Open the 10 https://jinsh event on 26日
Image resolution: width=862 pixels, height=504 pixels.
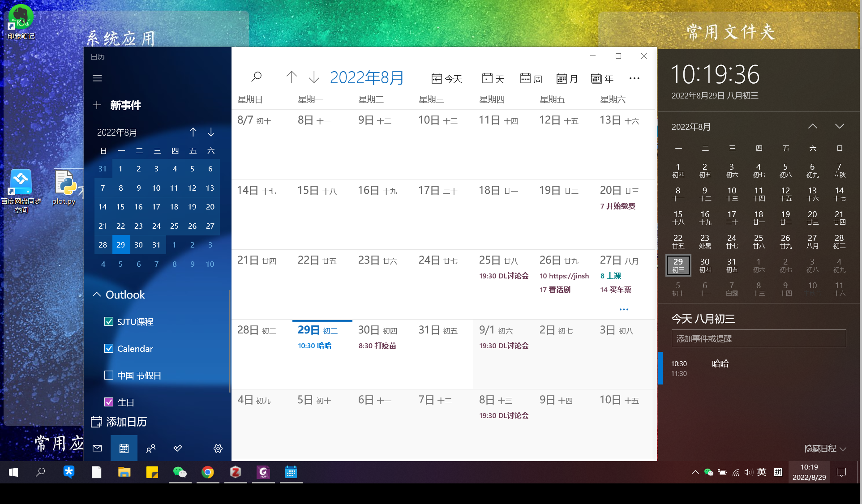point(564,276)
